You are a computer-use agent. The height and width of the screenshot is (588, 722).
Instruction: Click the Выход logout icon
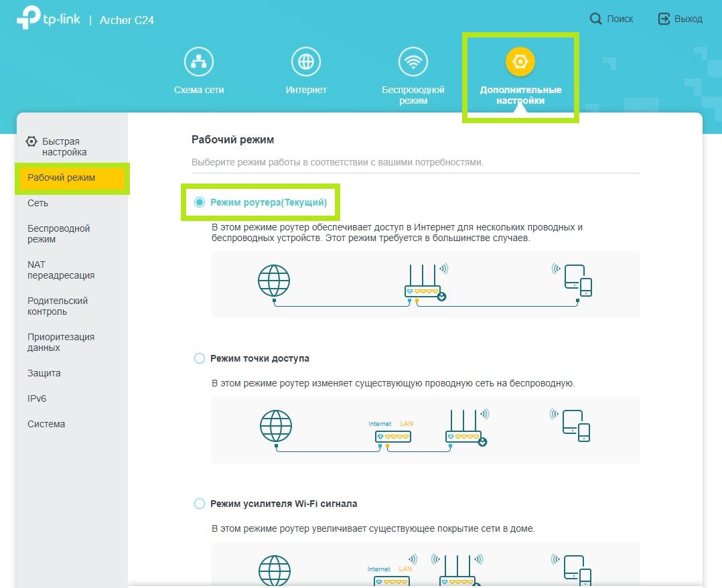click(x=664, y=19)
